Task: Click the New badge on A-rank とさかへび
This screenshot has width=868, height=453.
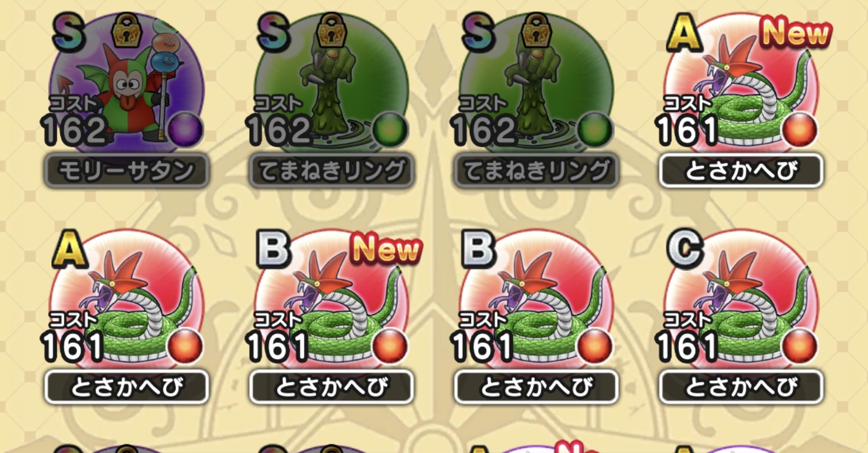Action: (796, 33)
